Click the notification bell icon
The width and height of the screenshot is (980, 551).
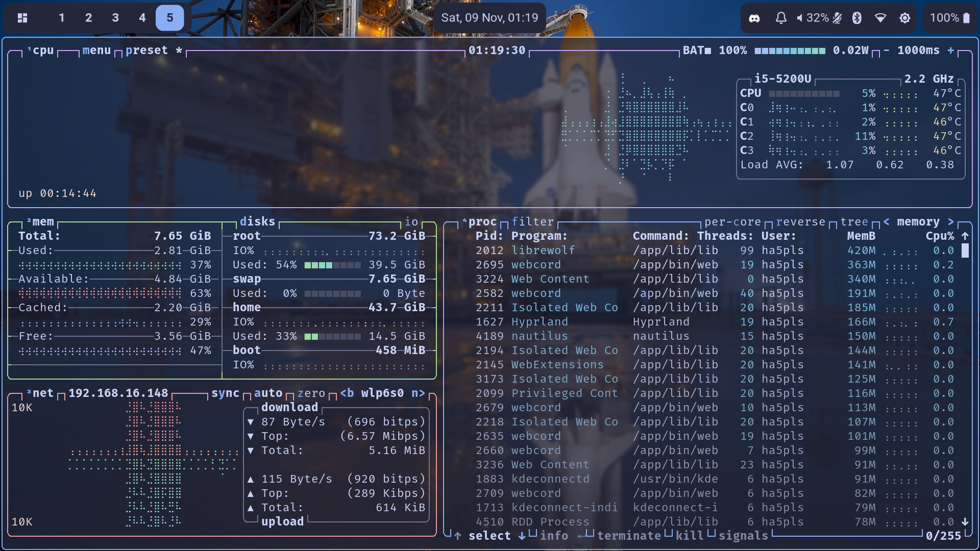coord(781,18)
